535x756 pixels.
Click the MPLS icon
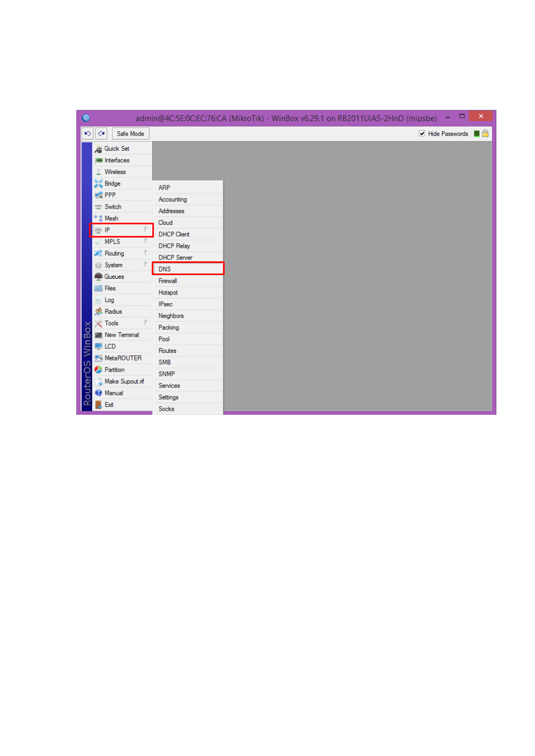click(98, 242)
